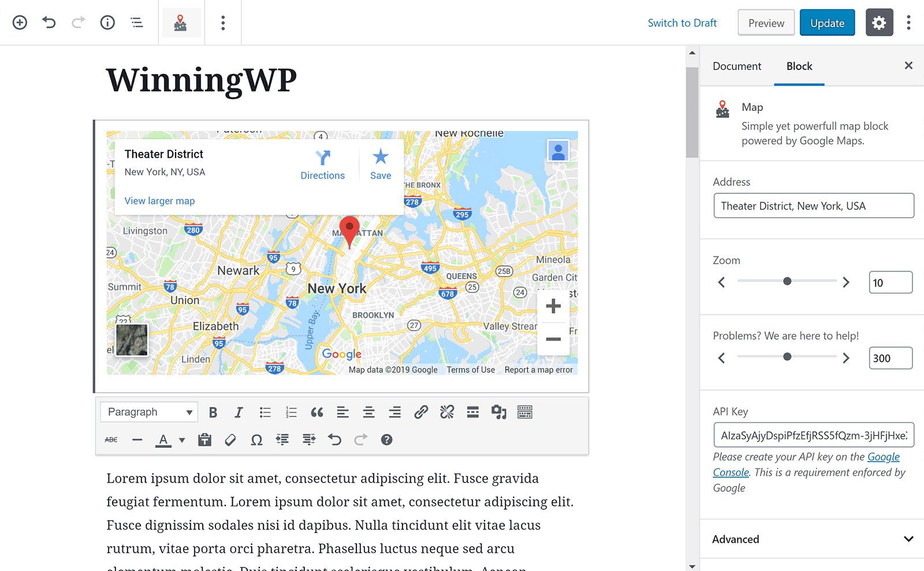Edit the field showing 300
Viewport: 924px width, 571px height.
[x=891, y=358]
